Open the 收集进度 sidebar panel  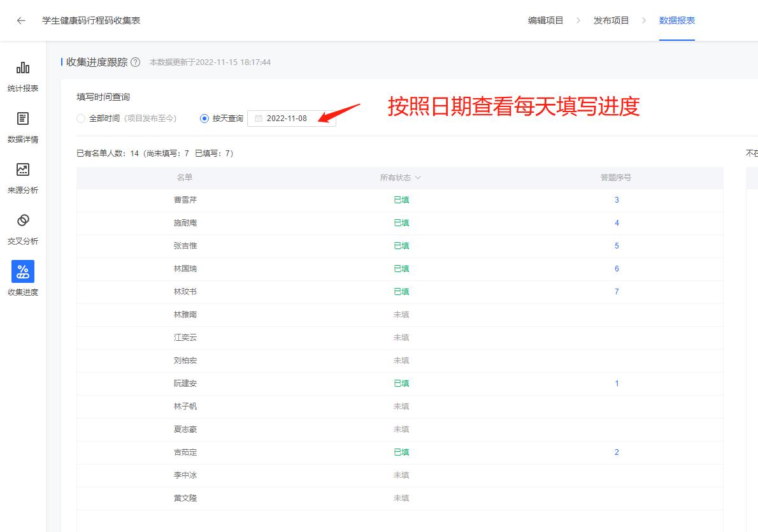[x=22, y=279]
